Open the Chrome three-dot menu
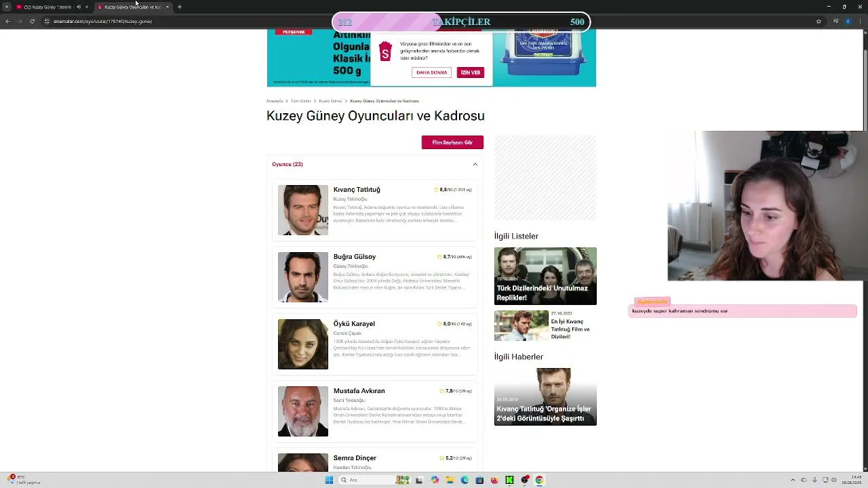 (861, 21)
